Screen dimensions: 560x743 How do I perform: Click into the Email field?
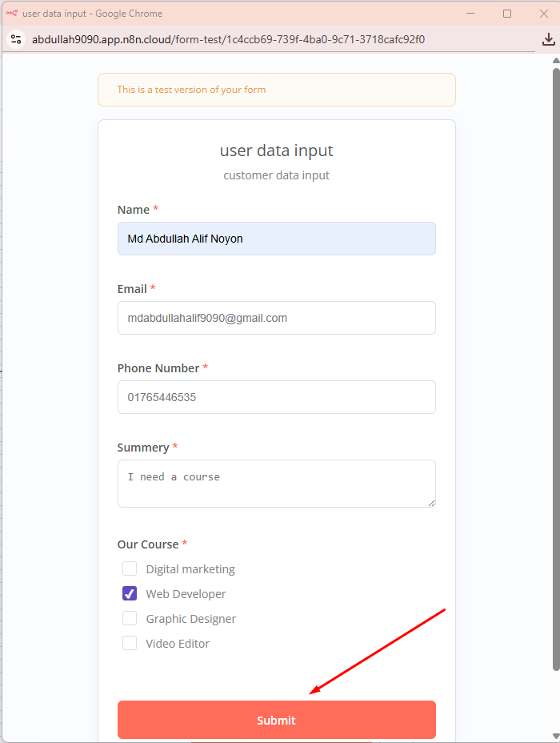pyautogui.click(x=276, y=318)
